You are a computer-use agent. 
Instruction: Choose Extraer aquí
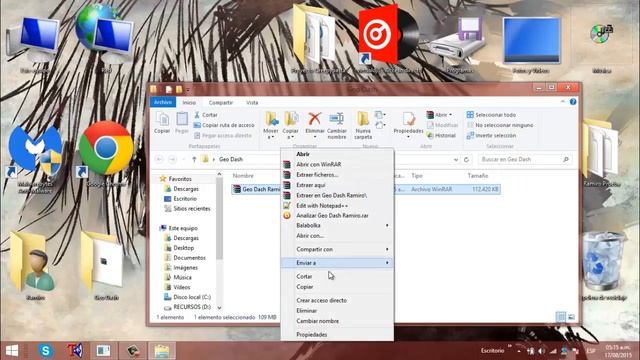[337, 185]
